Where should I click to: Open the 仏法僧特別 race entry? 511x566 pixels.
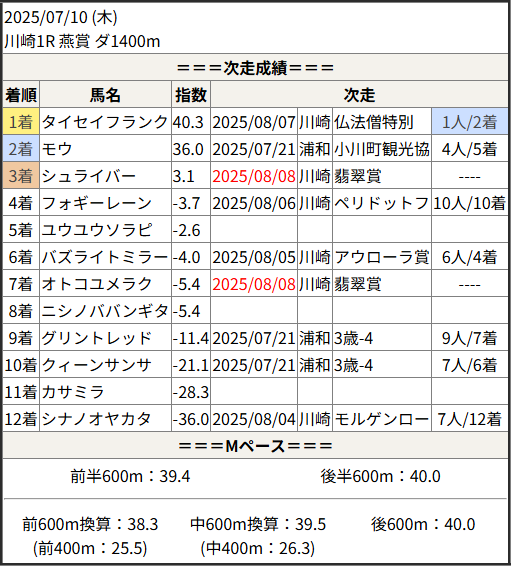373,122
